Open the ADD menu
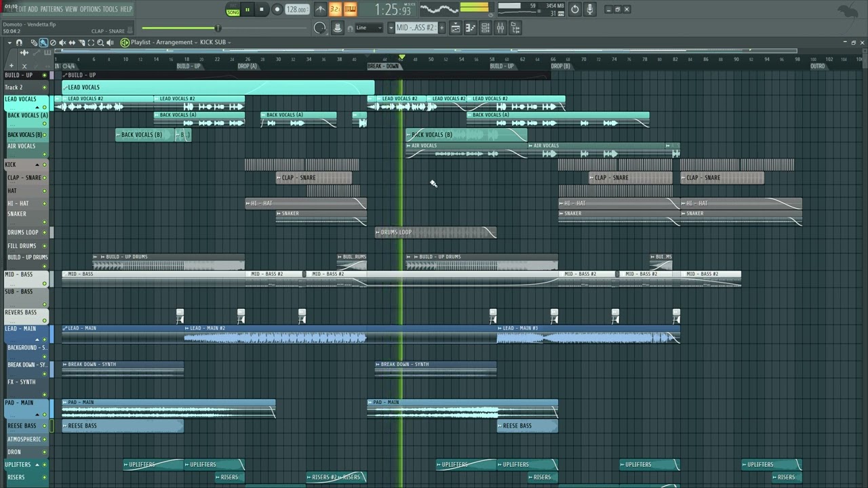 coord(33,9)
